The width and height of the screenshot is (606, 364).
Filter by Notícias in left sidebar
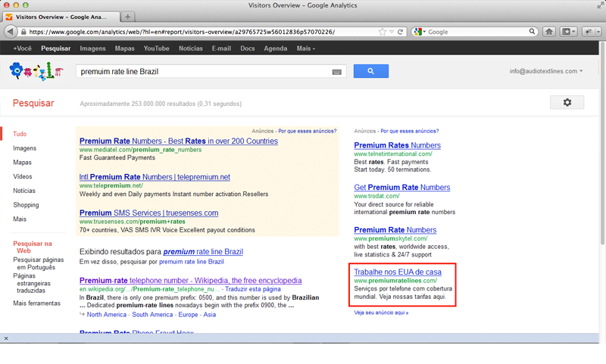point(24,191)
